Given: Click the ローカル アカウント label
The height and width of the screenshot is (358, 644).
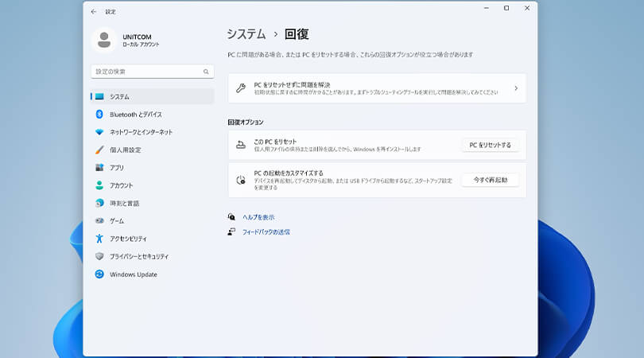Looking at the screenshot, I should (x=141, y=45).
